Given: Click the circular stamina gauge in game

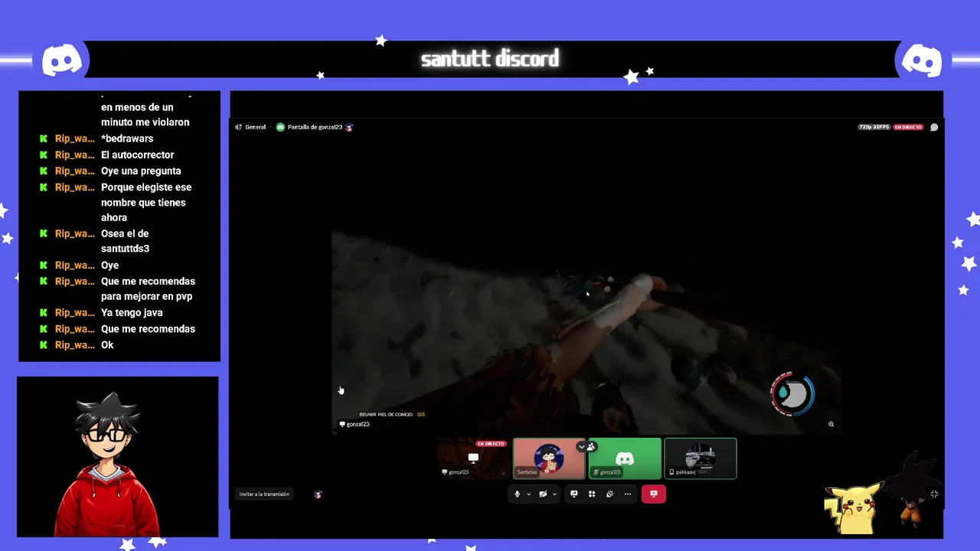Looking at the screenshot, I should point(792,394).
